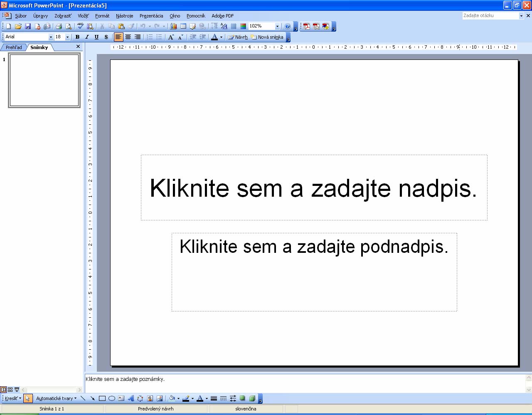
Task: Open the Kresliť drawing menu
Action: [13, 398]
